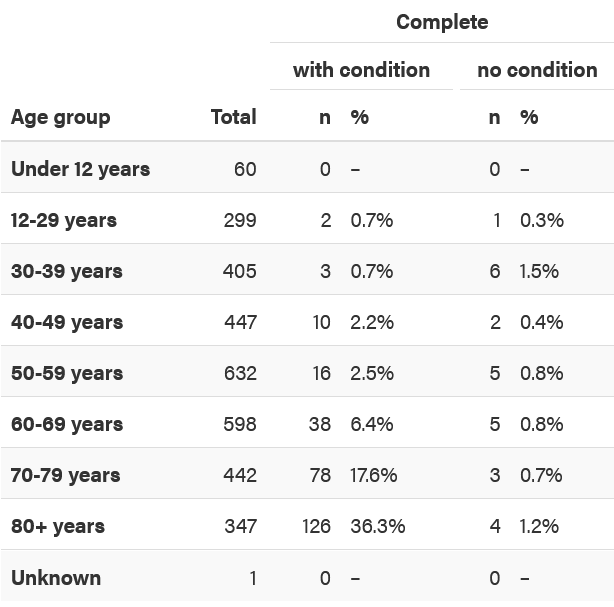Click the Total column header
This screenshot has height=607, width=614.
point(233,117)
